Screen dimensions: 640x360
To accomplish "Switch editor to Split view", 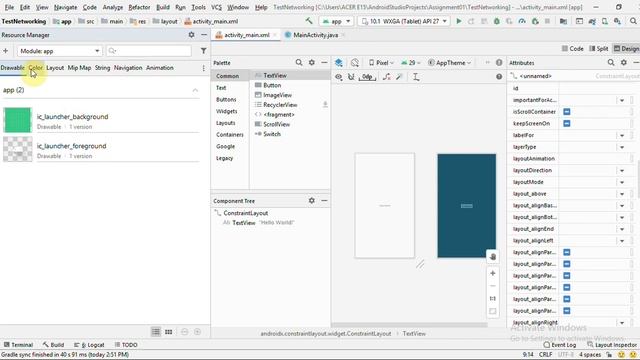I will coord(599,49).
